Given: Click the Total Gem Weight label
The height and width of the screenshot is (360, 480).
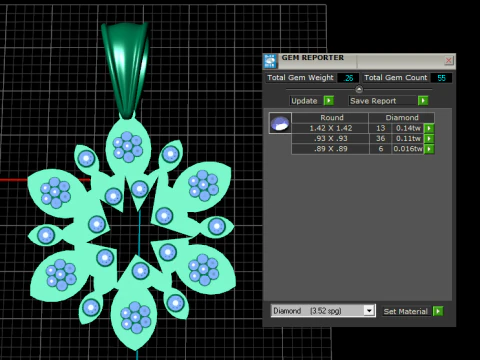Looking at the screenshot, I should point(300,78).
